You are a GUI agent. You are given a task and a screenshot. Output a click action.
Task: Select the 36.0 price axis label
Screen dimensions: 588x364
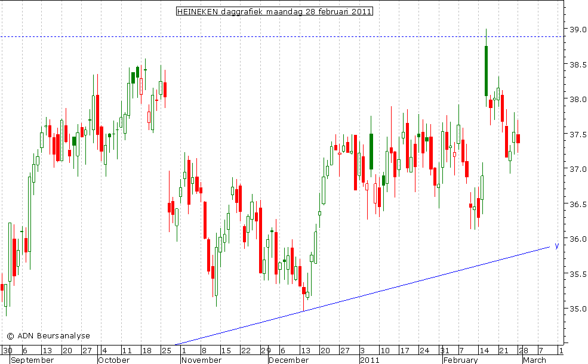(577, 239)
